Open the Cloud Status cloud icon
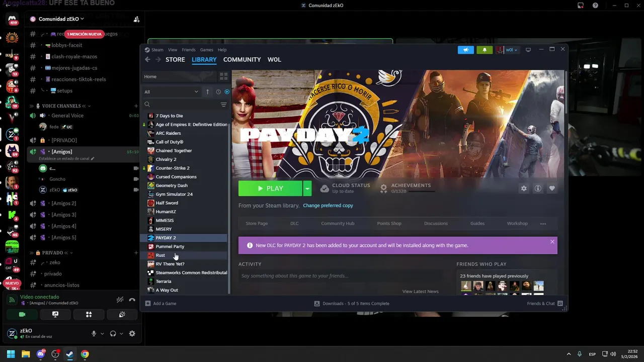Image resolution: width=644 pixels, height=362 pixels. 325,189
